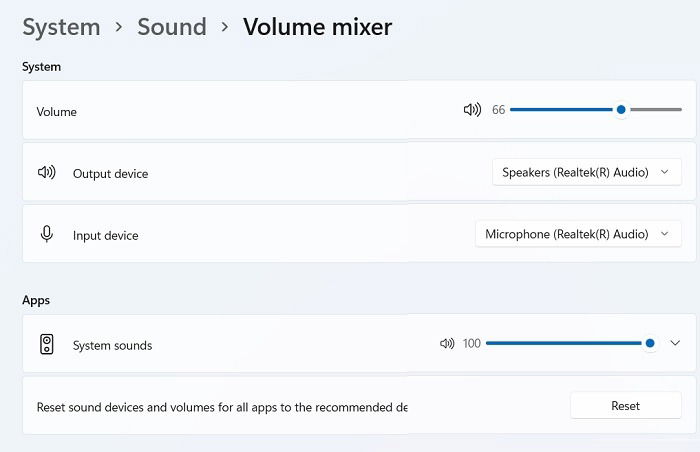Click the main Volume slider thumb

tap(621, 109)
